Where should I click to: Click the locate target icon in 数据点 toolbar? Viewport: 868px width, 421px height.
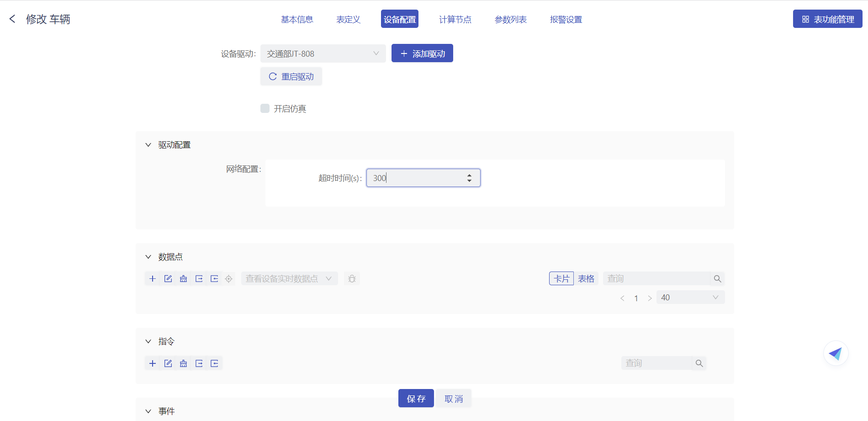[229, 279]
